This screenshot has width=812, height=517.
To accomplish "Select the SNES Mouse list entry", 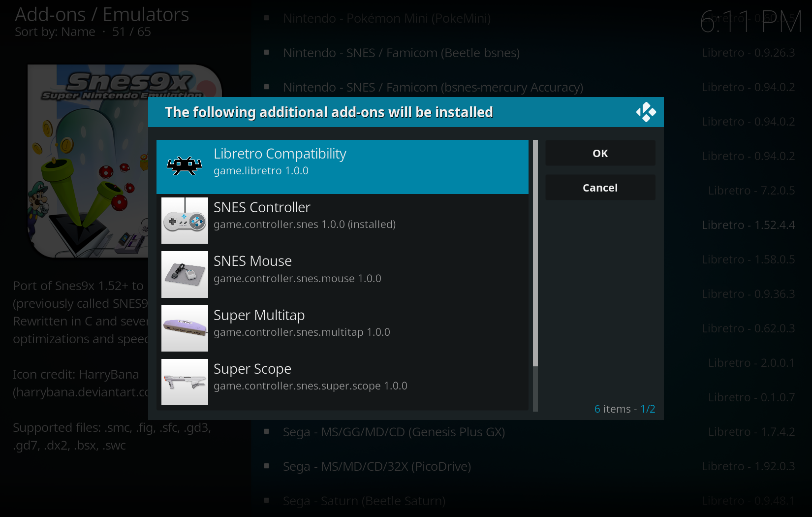I will 343,274.
